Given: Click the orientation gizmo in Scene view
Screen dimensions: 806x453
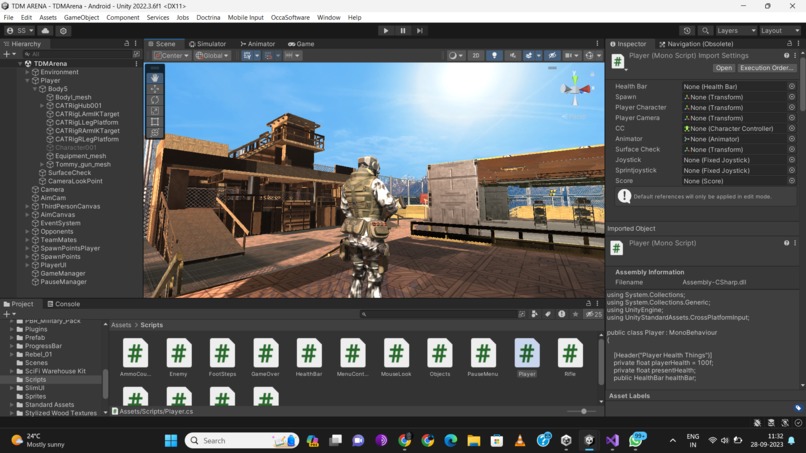Looking at the screenshot, I should (x=575, y=89).
